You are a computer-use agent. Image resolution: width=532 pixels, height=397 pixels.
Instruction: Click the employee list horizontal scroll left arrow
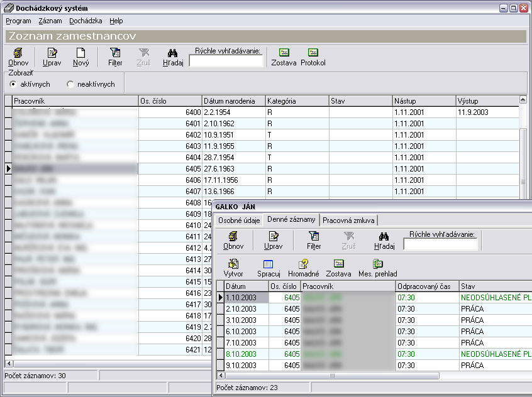pos(9,364)
